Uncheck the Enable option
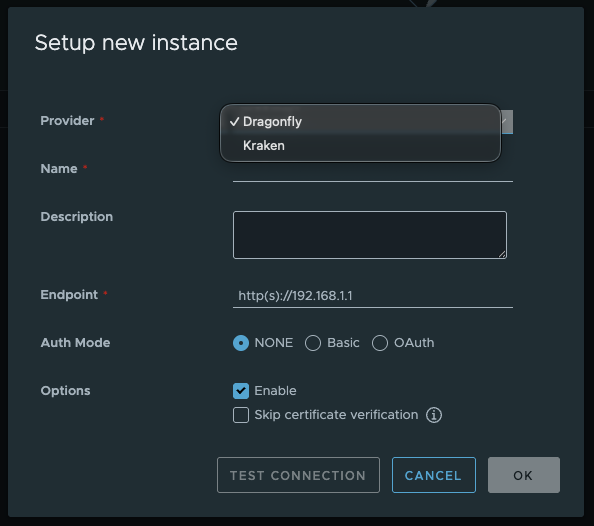Image resolution: width=594 pixels, height=526 pixels. pyautogui.click(x=241, y=391)
